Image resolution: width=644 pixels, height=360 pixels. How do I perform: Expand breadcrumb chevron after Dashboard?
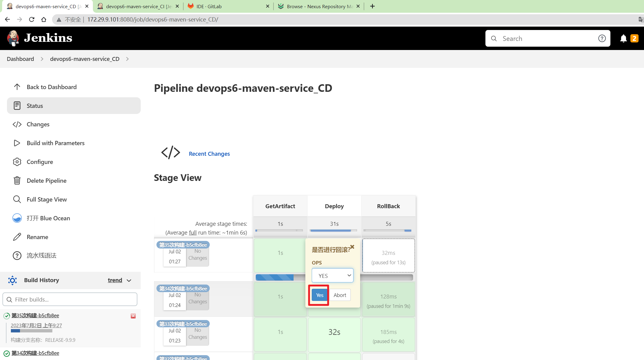(x=42, y=59)
